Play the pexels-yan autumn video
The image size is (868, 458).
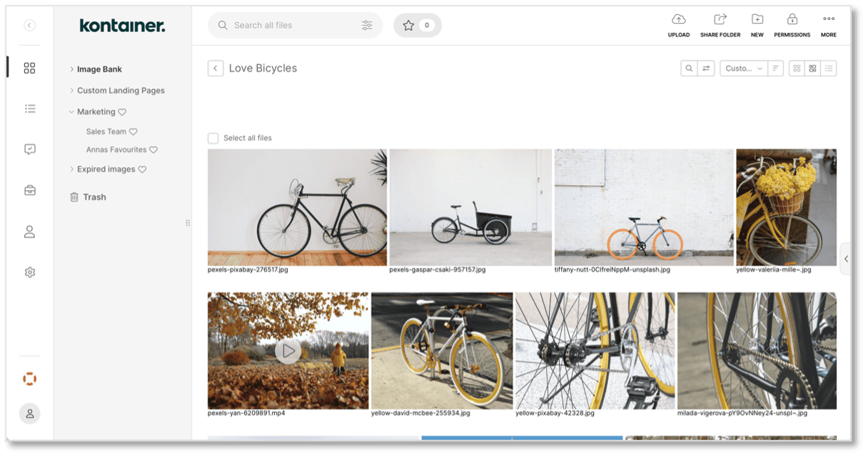pos(288,350)
